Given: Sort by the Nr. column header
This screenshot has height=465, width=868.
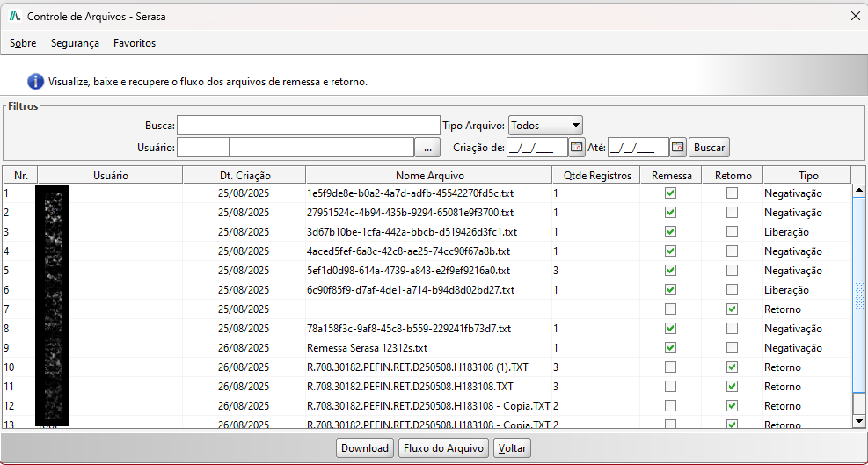Looking at the screenshot, I should tap(21, 176).
